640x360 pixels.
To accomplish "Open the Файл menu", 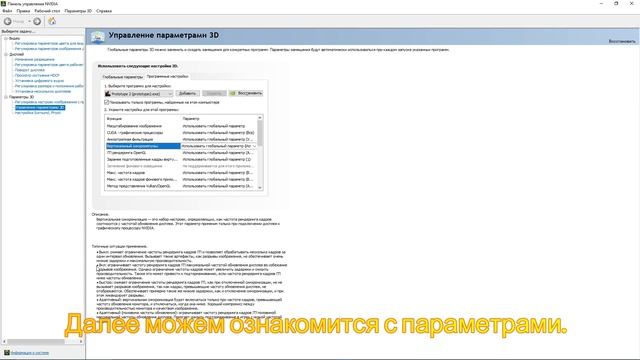I will pos(7,11).
